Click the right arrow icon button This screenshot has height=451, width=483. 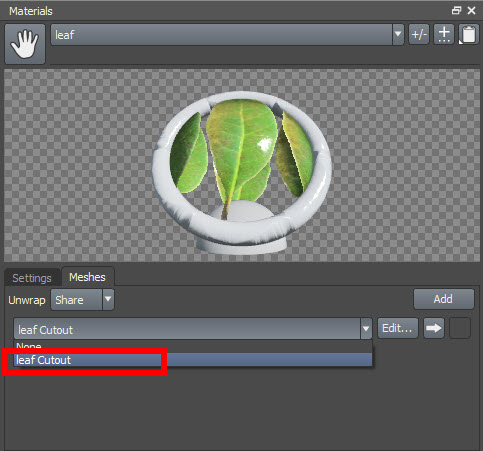pyautogui.click(x=434, y=328)
